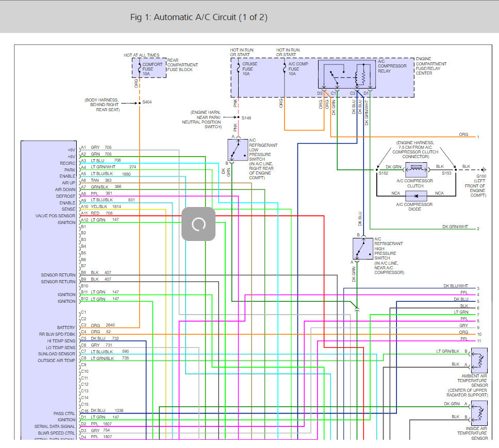The height and width of the screenshot is (448, 499).
Task: Click the high pressure switch symbol
Action: click(362, 248)
